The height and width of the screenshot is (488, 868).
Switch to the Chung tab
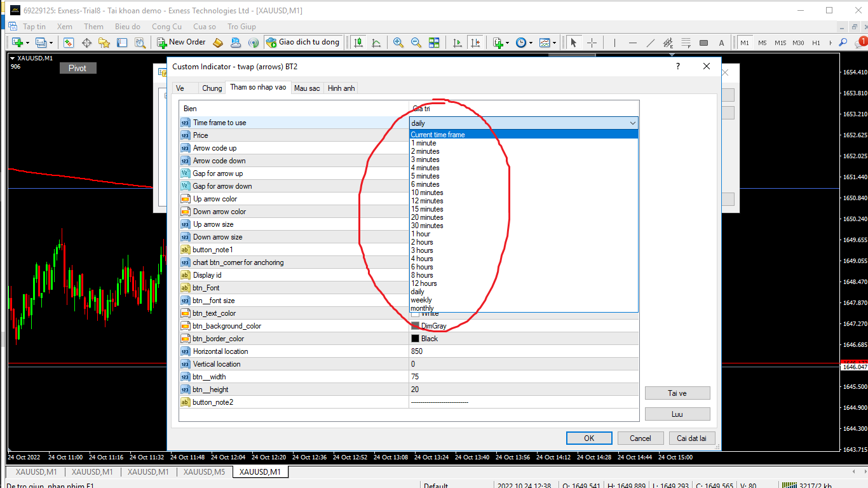point(212,88)
